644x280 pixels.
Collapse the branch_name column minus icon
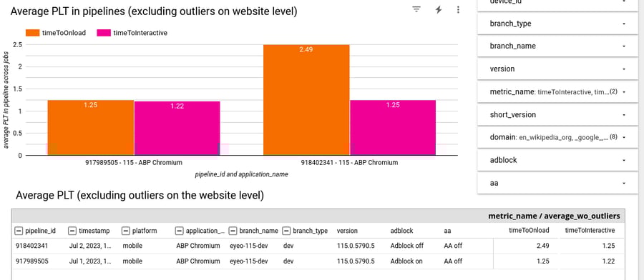[233, 231]
